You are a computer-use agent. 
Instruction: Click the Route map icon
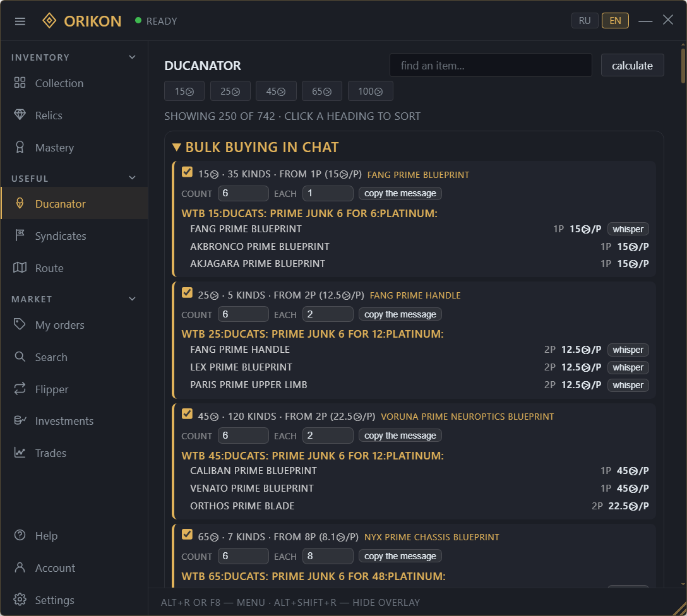pyautogui.click(x=20, y=268)
